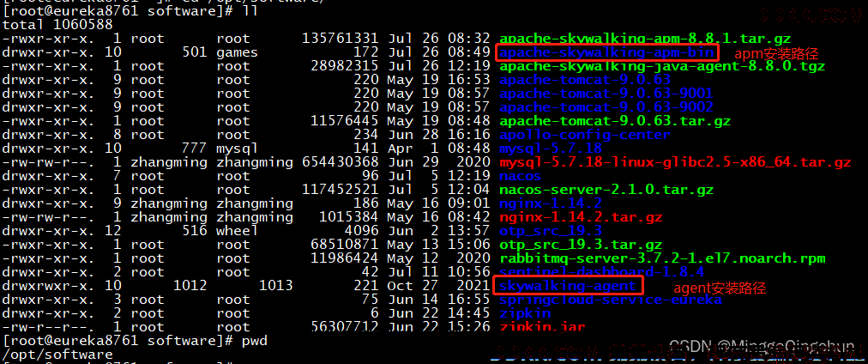Screen dimensions: 868x364
Task: Select the nacos directory name
Action: point(521,176)
